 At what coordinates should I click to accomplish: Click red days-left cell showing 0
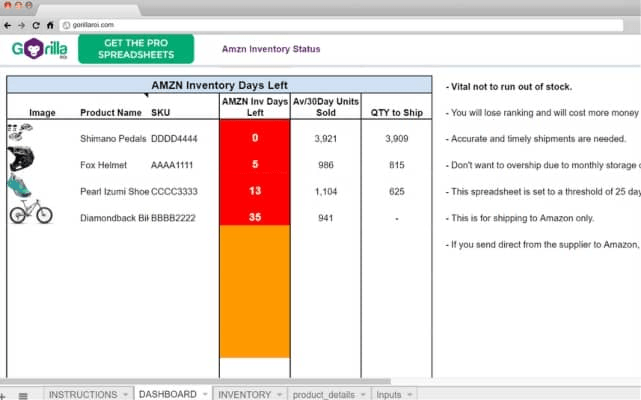coord(255,138)
